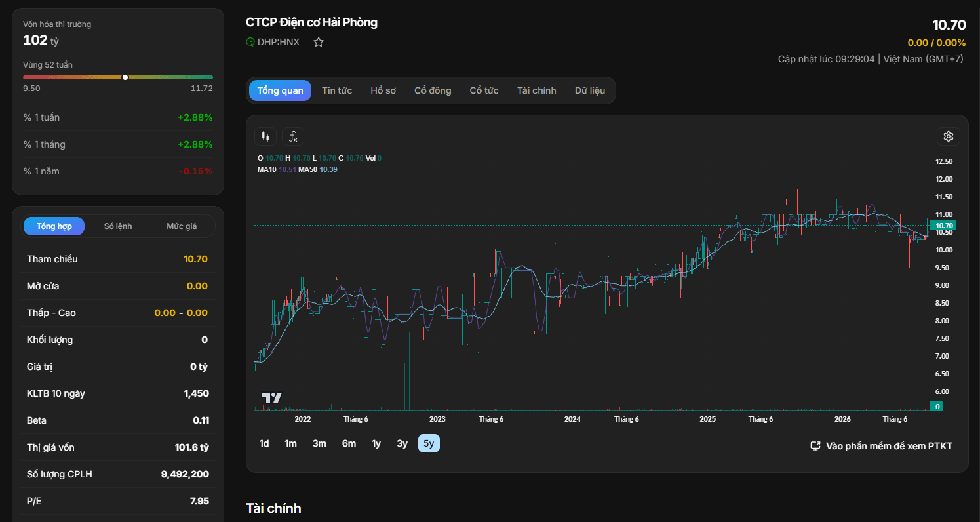Switch to Sổ lệnh tab
The image size is (980, 522).
118,226
